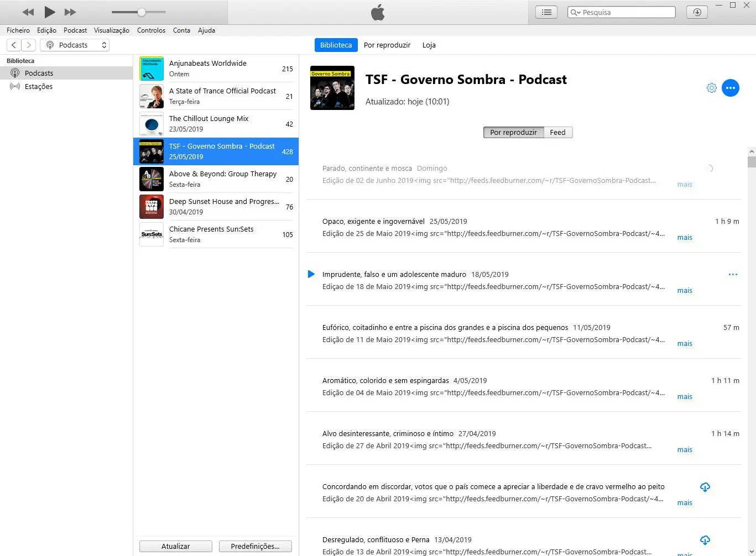Click the episode list scrollbar thumb

coord(752,162)
